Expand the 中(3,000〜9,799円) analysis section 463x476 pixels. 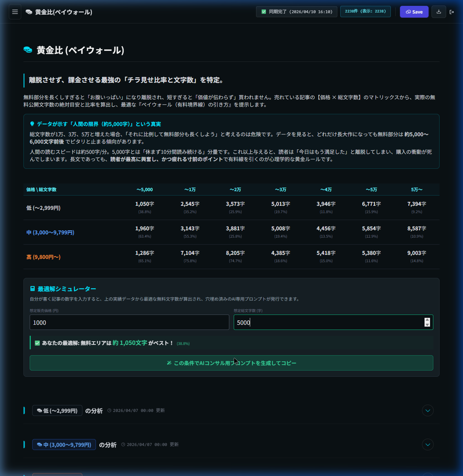coord(427,445)
